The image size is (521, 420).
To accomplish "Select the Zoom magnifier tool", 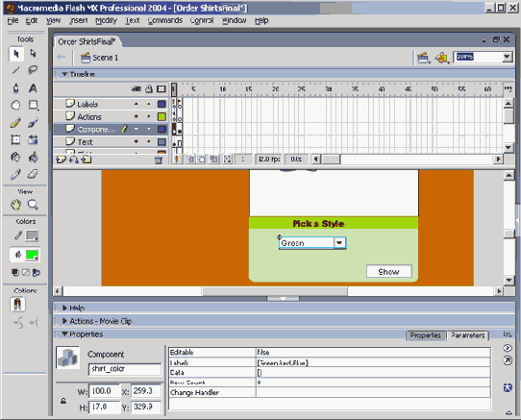I will tap(33, 205).
